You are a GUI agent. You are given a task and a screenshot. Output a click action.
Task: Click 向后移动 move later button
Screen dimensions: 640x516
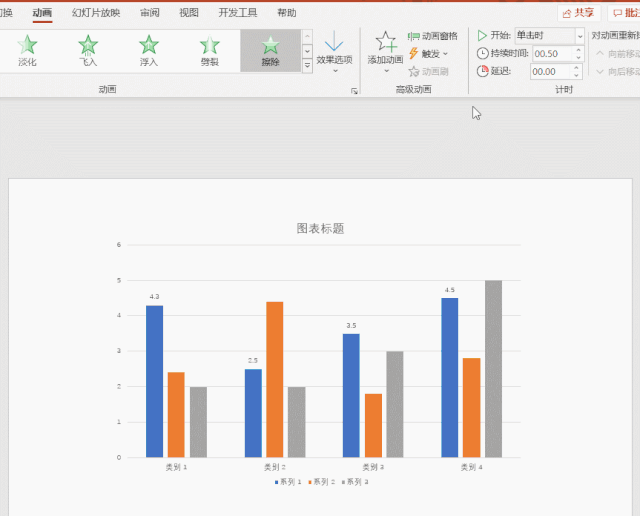(618, 71)
